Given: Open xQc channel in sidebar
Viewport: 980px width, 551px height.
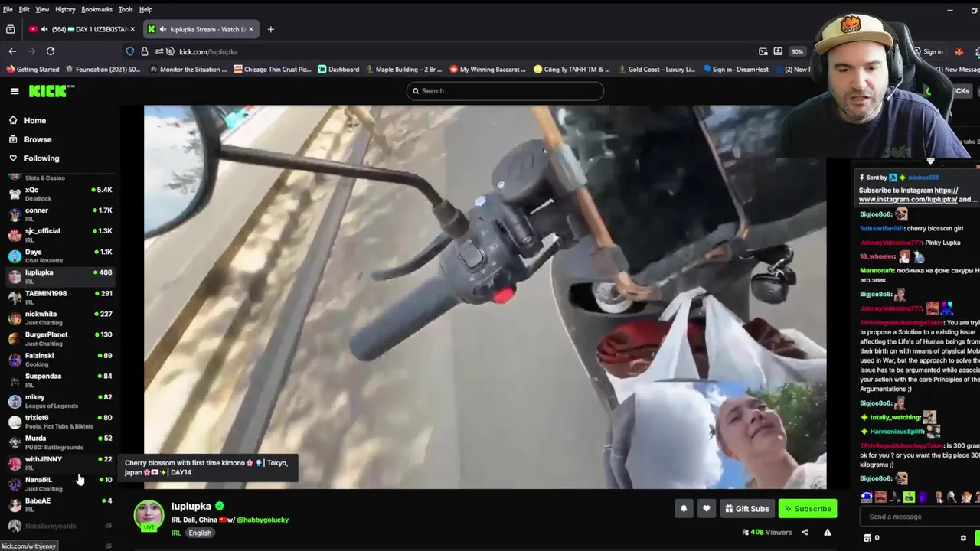Looking at the screenshot, I should (x=61, y=194).
